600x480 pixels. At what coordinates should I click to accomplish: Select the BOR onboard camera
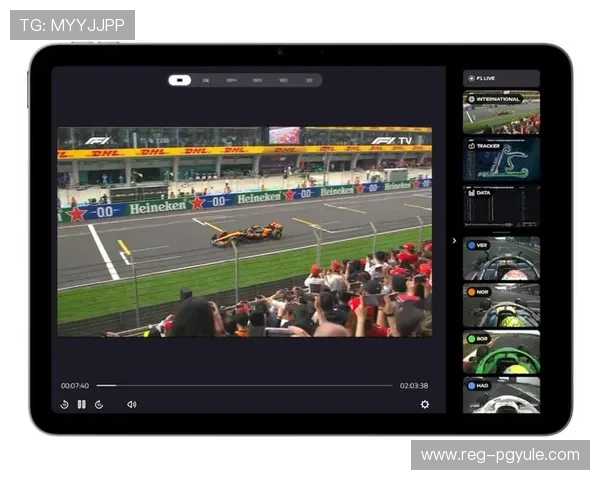(501, 352)
